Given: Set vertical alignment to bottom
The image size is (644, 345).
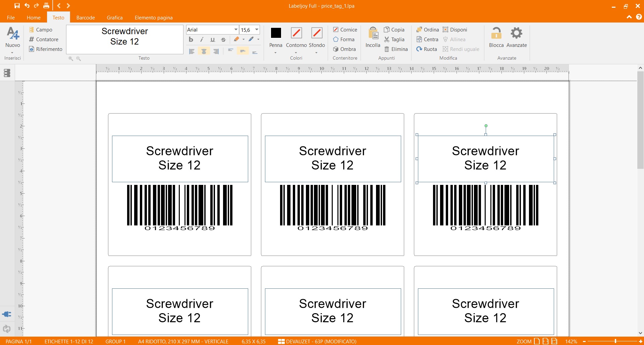Looking at the screenshot, I should click(255, 52).
